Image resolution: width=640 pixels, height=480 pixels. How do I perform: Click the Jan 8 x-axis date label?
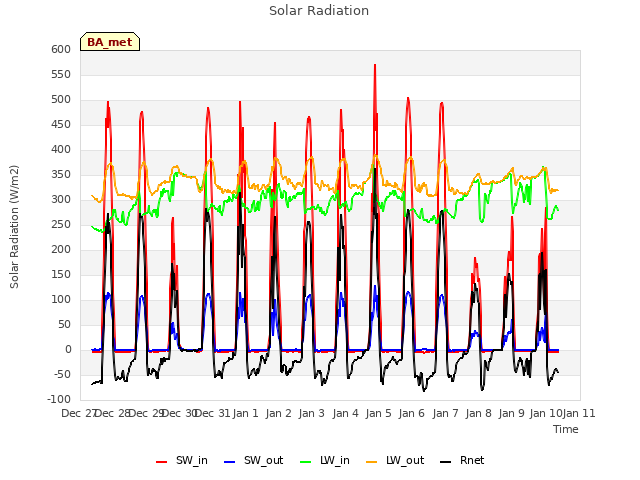[x=479, y=413]
